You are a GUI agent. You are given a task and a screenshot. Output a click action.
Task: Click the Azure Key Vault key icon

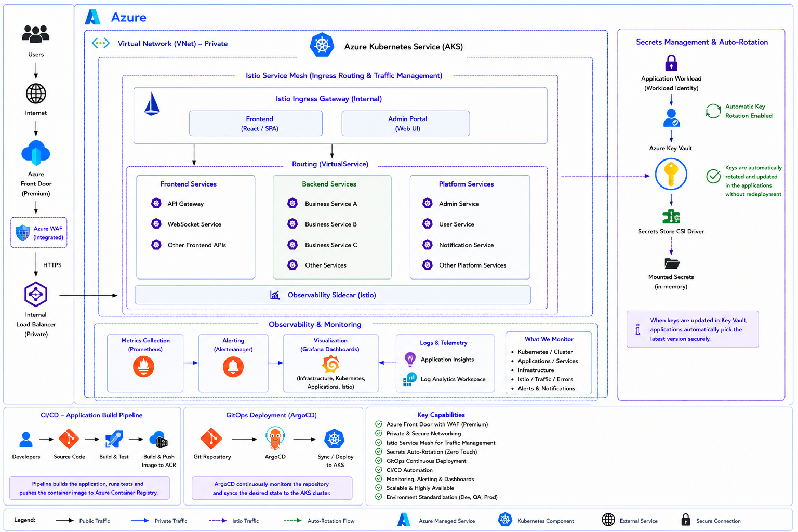coord(671,174)
